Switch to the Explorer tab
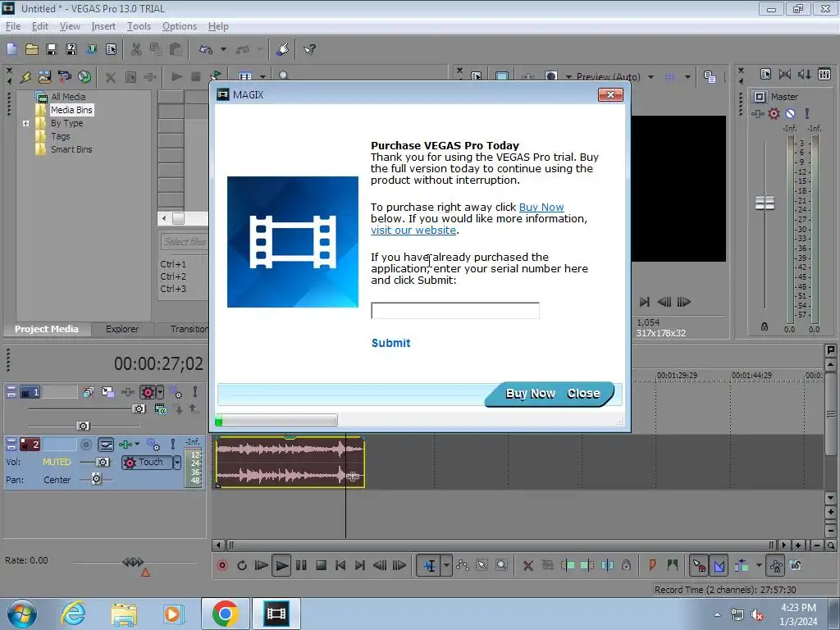Viewport: 840px width, 630px height. coord(122,329)
